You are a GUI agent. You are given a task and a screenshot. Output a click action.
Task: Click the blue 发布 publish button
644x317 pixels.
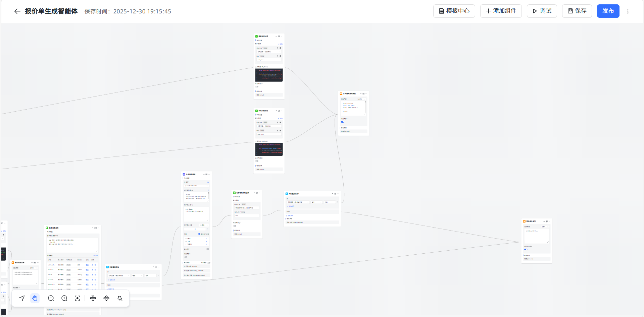608,11
